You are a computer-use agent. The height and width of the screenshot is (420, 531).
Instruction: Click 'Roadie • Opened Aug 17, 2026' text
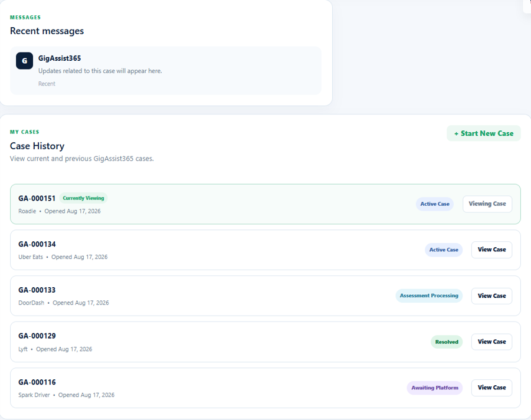(59, 211)
